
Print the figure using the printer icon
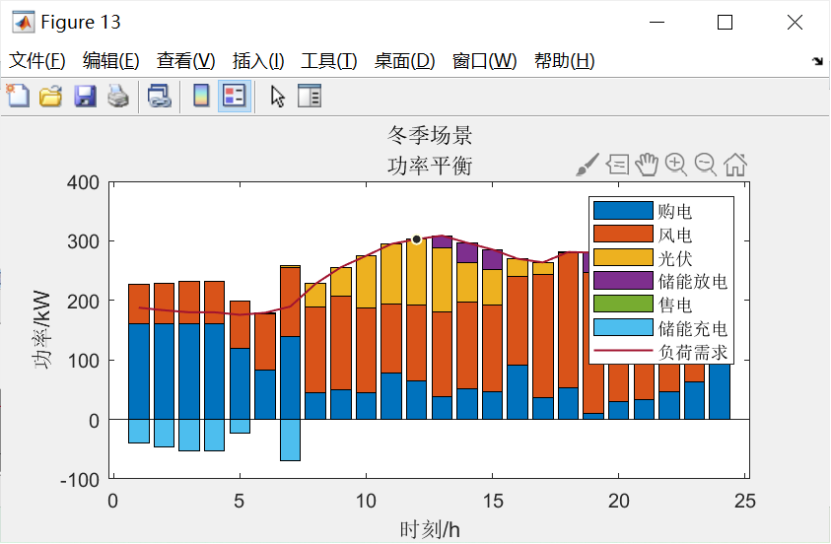point(118,96)
